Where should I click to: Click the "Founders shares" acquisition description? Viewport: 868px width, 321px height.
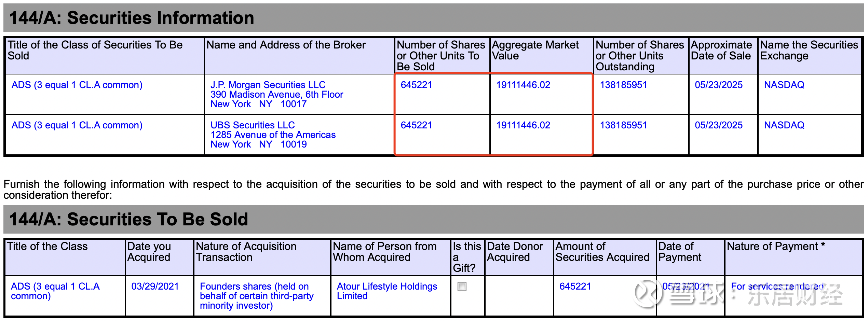tap(256, 296)
